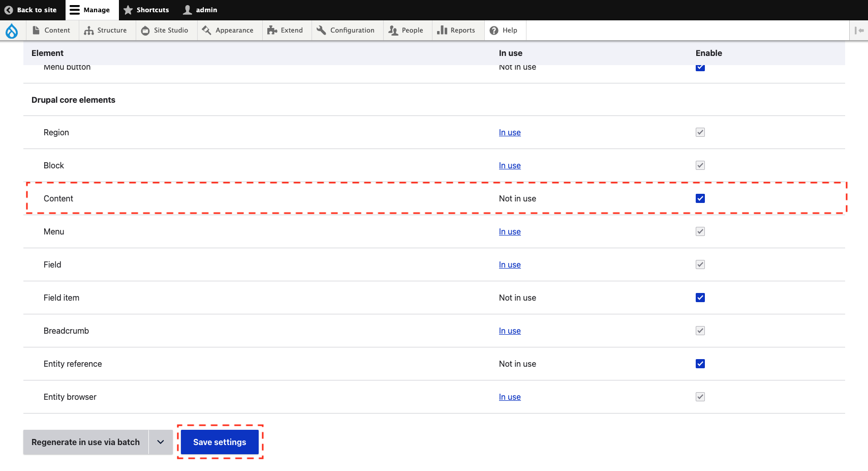Click the People icon
This screenshot has height=471, width=868.
393,31
